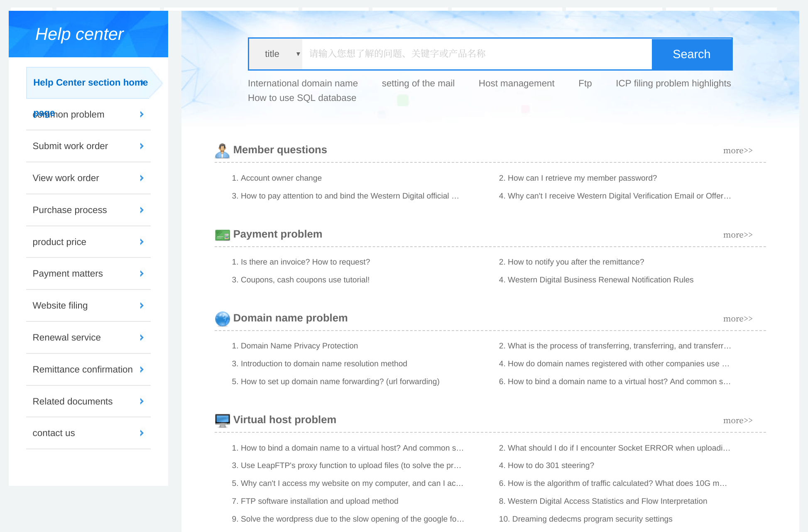
Task: Click the Payment problem wallet icon
Action: click(x=221, y=233)
